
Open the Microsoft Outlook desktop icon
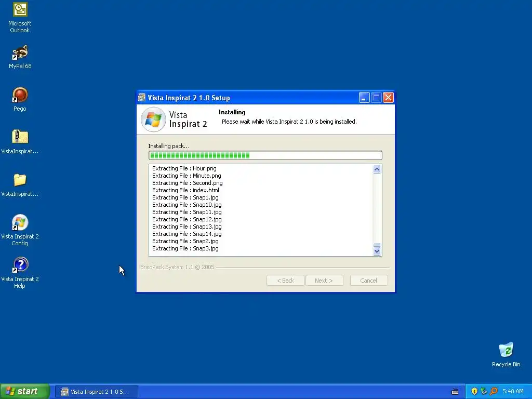(20, 18)
